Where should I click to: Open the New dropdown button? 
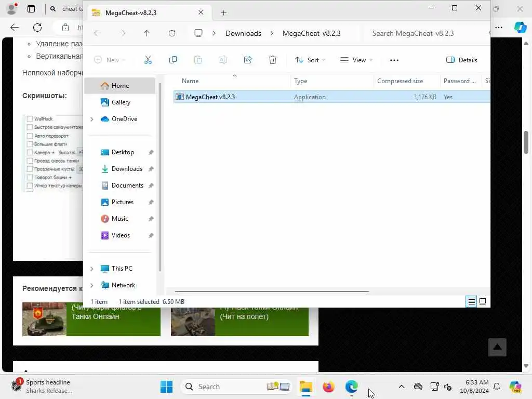tap(110, 60)
